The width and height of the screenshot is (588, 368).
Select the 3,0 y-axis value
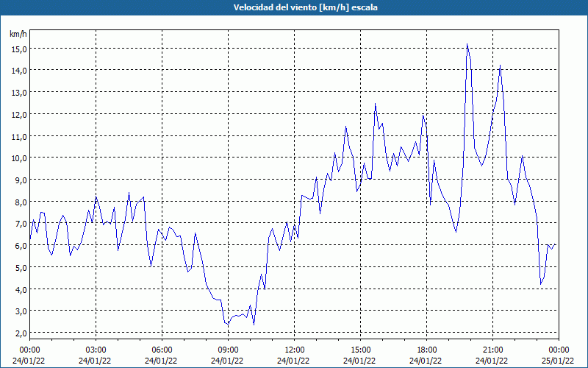pyautogui.click(x=21, y=311)
